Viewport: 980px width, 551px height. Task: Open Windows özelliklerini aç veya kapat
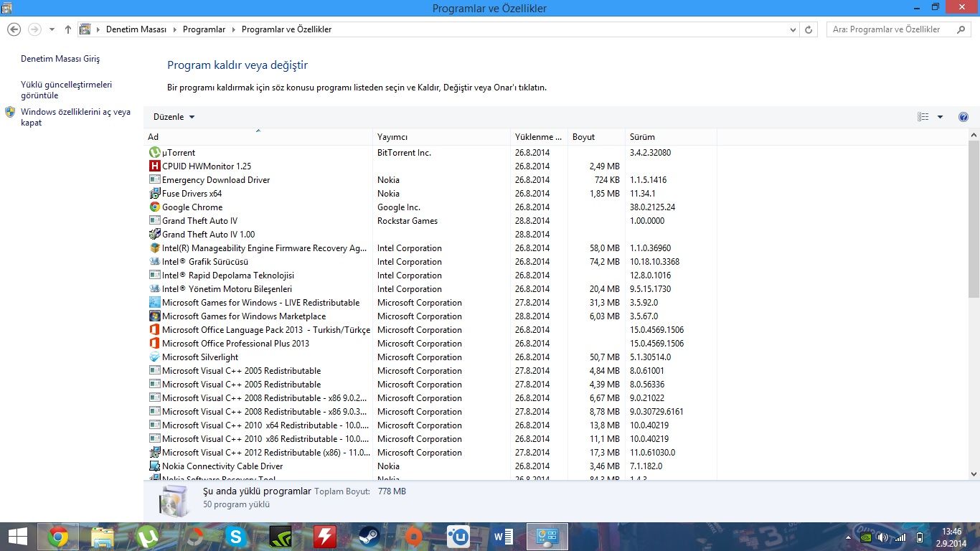(75, 117)
